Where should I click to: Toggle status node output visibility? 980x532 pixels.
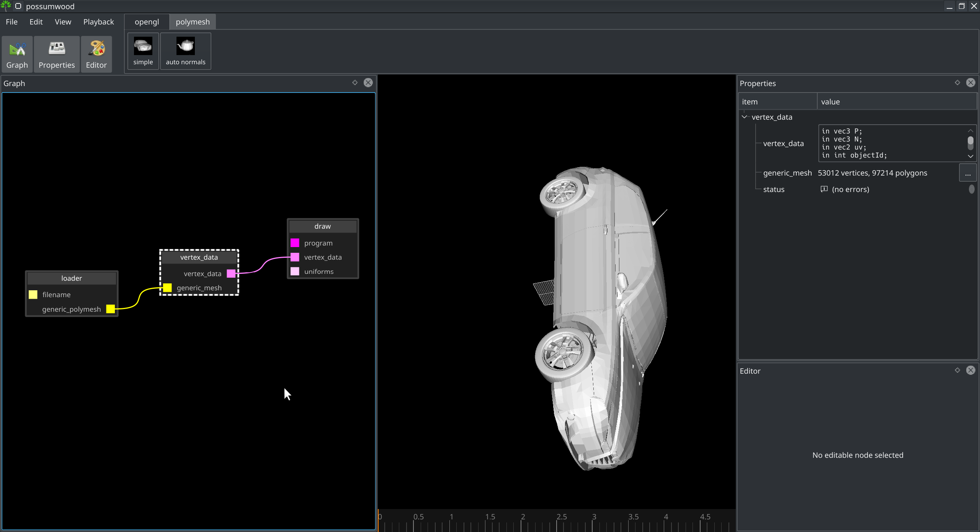970,189
